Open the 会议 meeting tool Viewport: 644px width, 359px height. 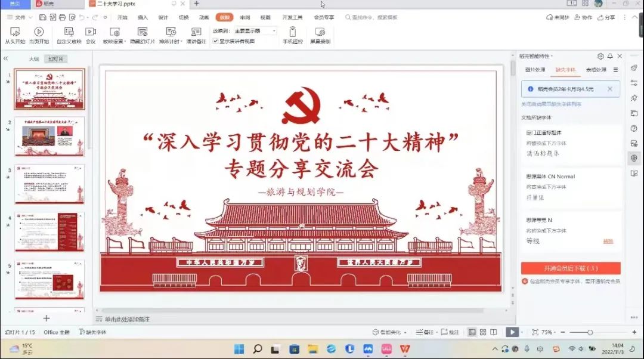click(91, 35)
